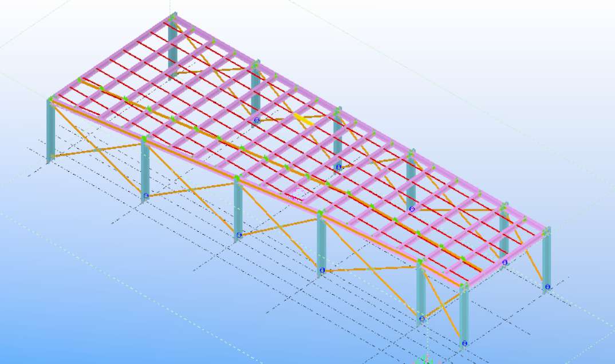The width and height of the screenshot is (615, 364).
Task: Pick green node atop far-right corner column
Action: pyautogui.click(x=547, y=232)
